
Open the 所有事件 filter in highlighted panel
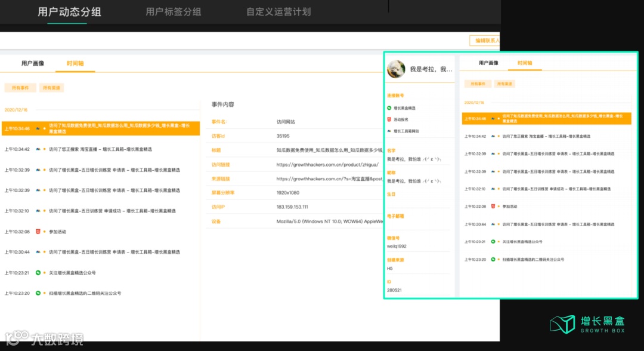(478, 84)
